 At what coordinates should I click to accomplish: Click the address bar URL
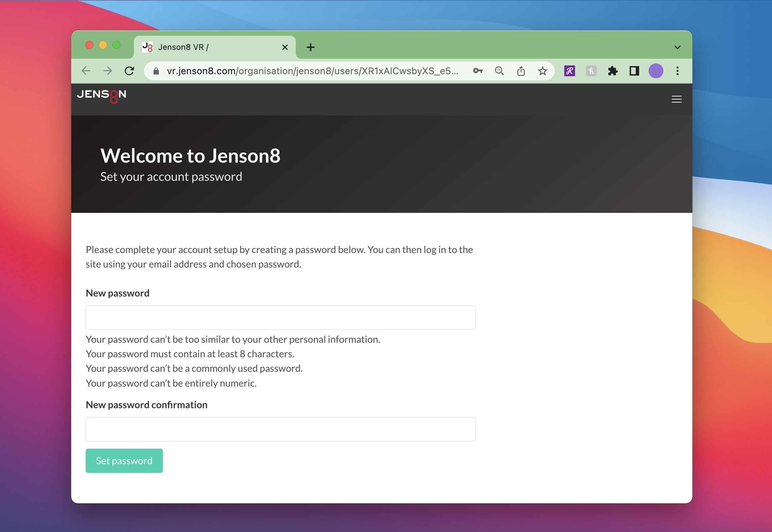point(313,71)
